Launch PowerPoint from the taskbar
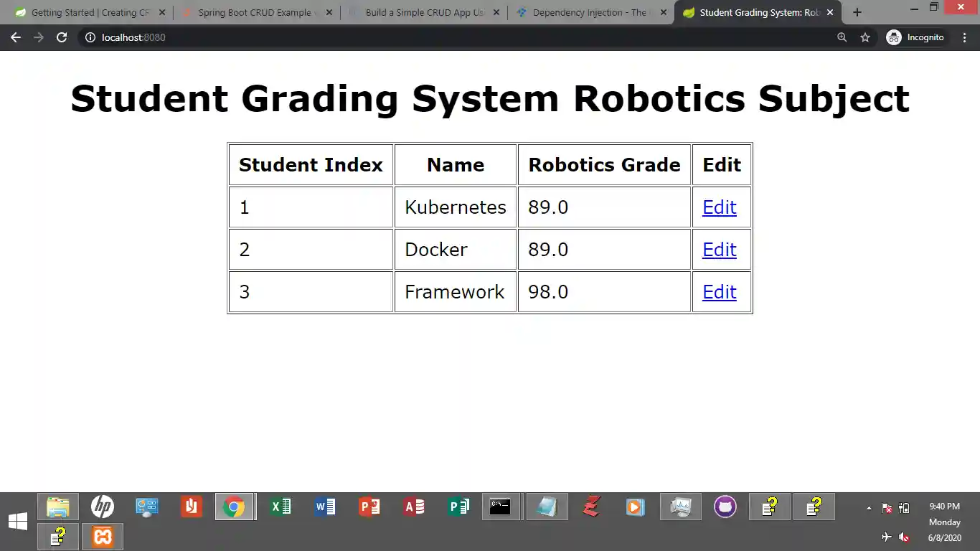The width and height of the screenshot is (980, 551). point(369,507)
